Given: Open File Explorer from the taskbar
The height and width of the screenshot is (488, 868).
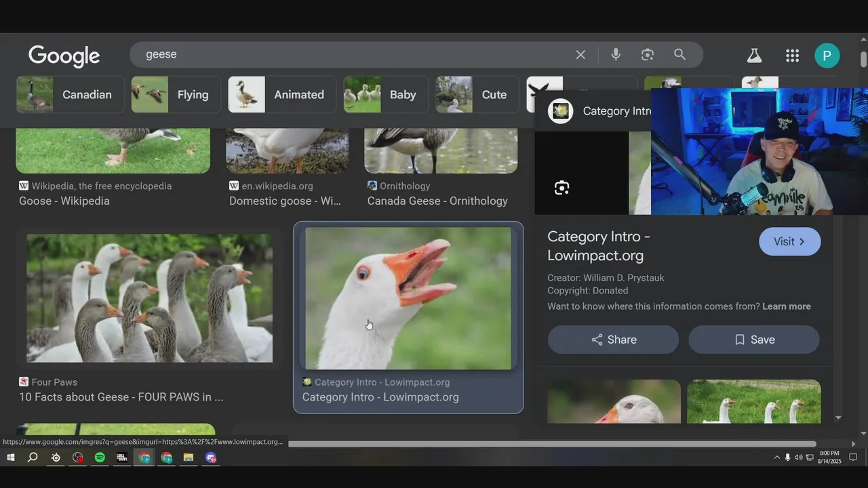Looking at the screenshot, I should pos(189,457).
